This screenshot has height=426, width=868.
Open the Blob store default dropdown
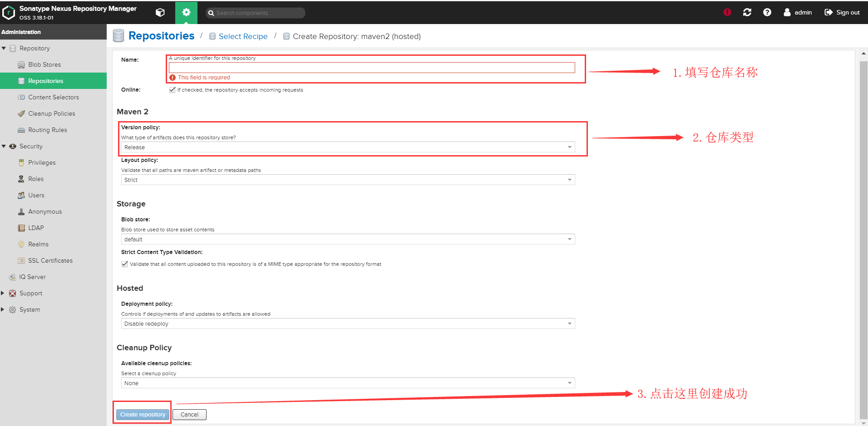click(348, 239)
